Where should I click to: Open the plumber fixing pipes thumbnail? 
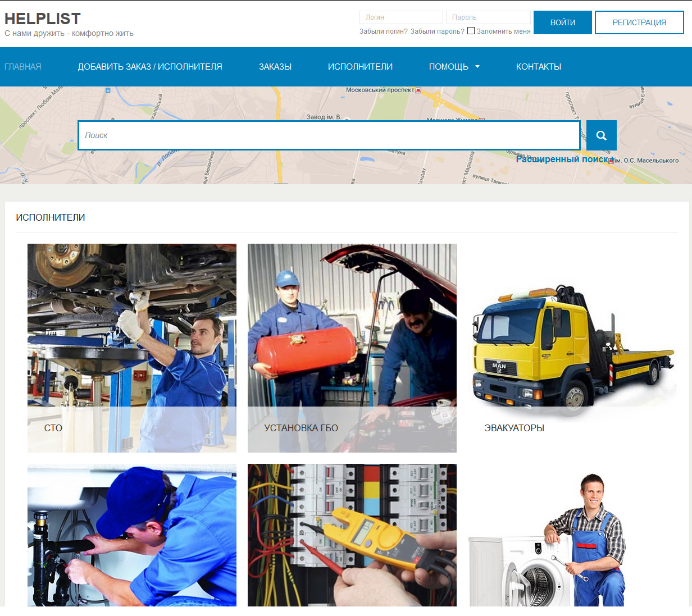pos(132,535)
